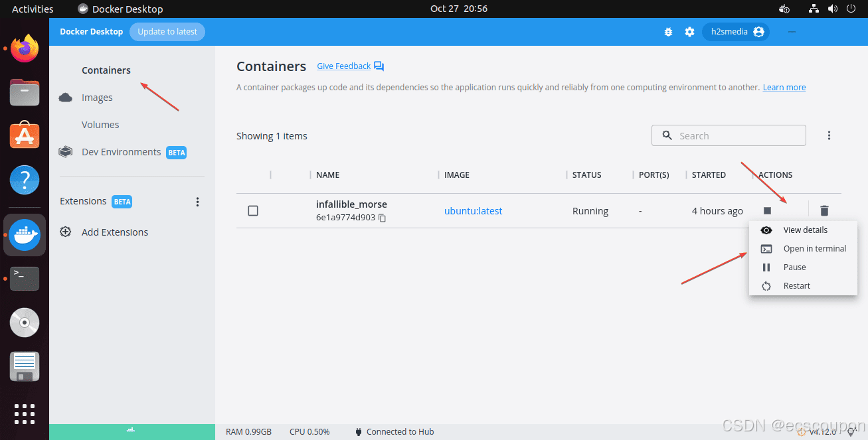Open Help from the Ubuntu dock
Image resolution: width=868 pixels, height=440 pixels.
(25, 179)
